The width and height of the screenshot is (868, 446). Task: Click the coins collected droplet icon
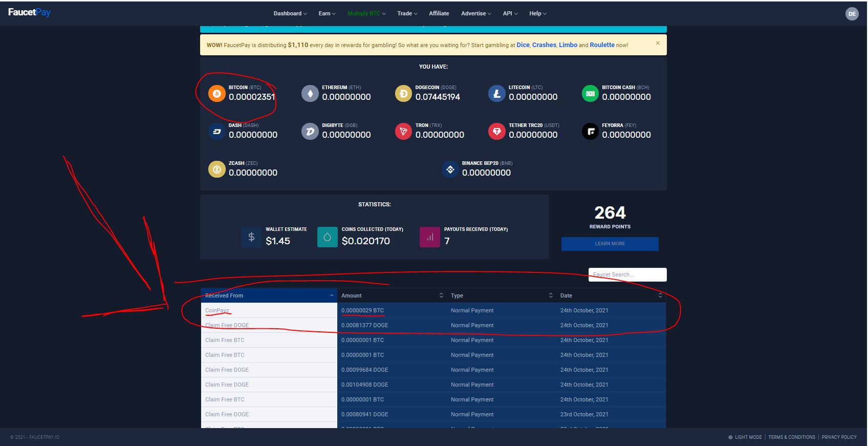[328, 237]
